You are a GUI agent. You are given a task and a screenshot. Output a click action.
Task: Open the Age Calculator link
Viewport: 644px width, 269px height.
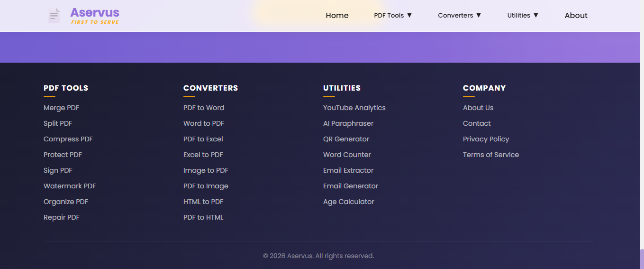pyautogui.click(x=349, y=202)
